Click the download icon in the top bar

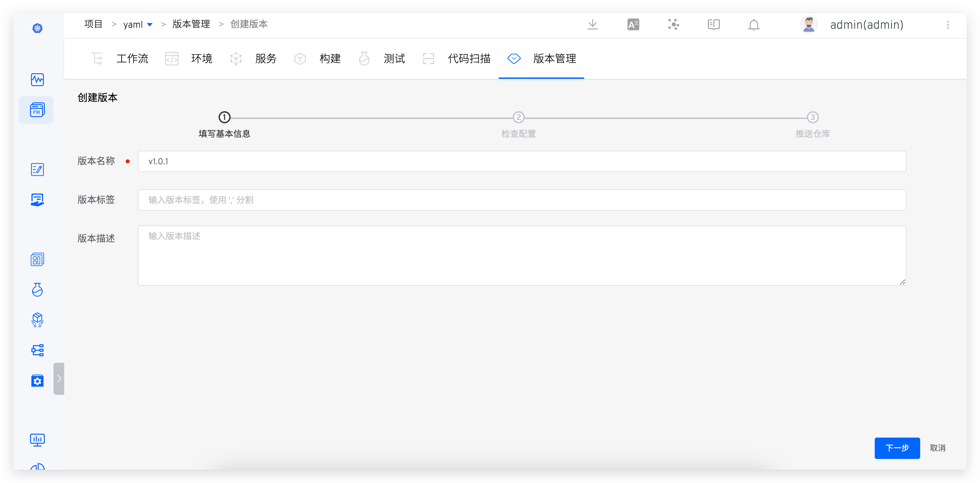tap(592, 24)
